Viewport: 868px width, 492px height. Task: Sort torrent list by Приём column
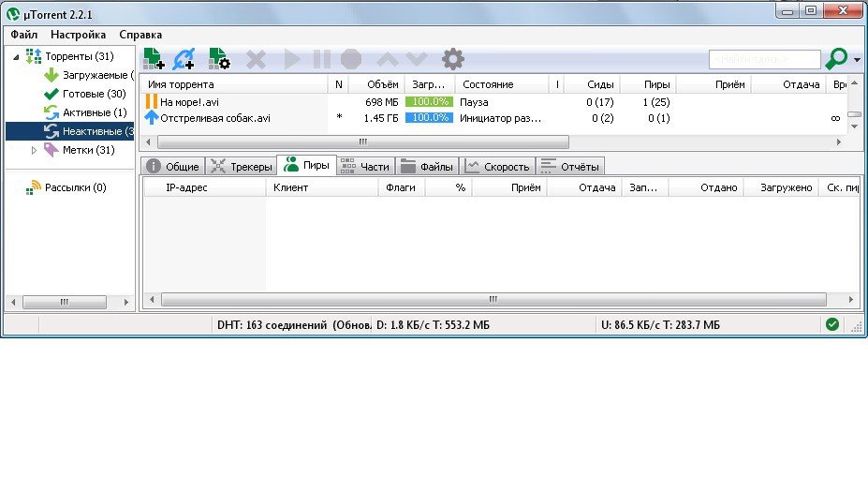pyautogui.click(x=714, y=84)
